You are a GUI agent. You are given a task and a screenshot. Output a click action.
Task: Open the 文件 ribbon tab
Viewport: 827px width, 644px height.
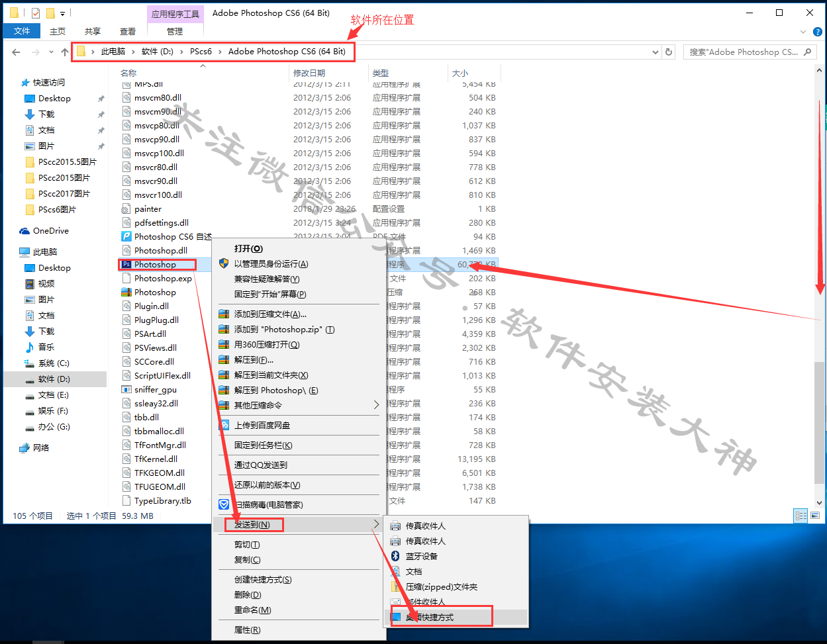tap(22, 31)
